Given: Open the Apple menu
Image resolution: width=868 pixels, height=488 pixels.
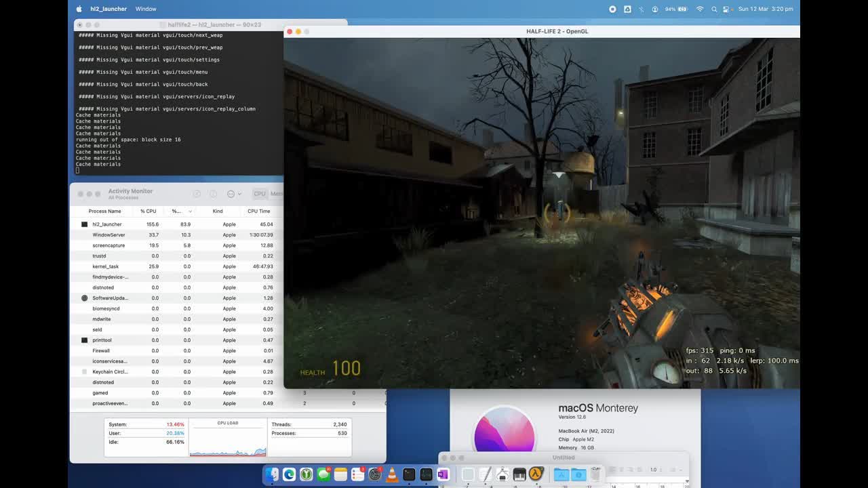Looking at the screenshot, I should pyautogui.click(x=79, y=9).
